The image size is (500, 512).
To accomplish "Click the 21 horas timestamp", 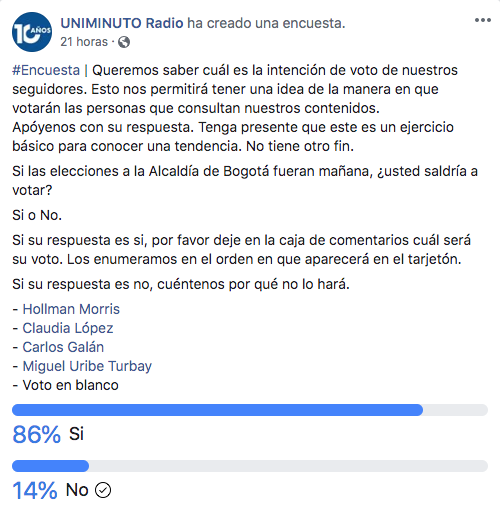I will pos(84,42).
